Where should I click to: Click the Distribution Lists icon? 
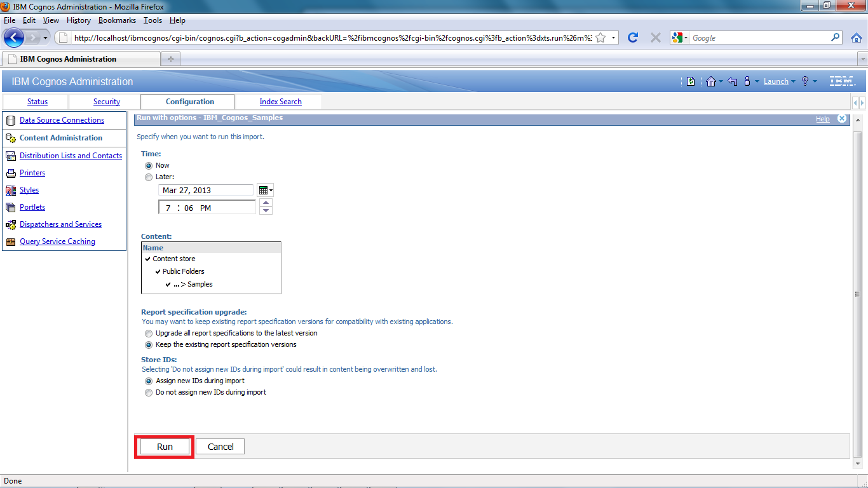pos(10,156)
